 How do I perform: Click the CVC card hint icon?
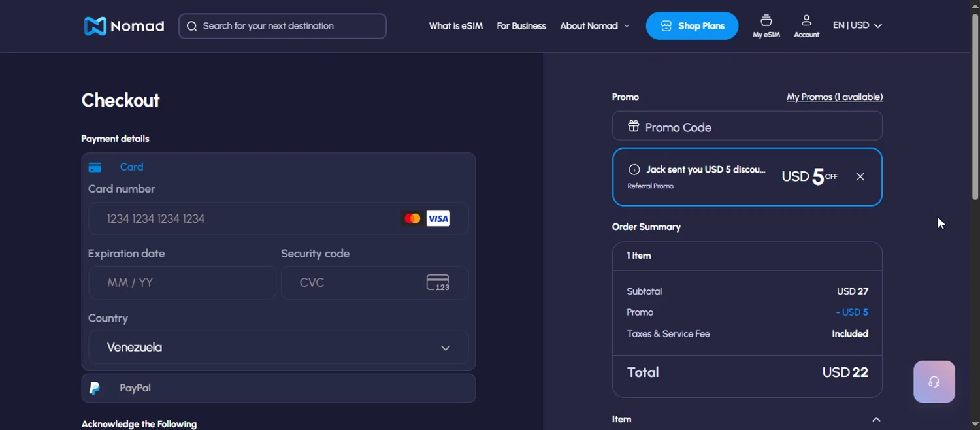point(438,283)
